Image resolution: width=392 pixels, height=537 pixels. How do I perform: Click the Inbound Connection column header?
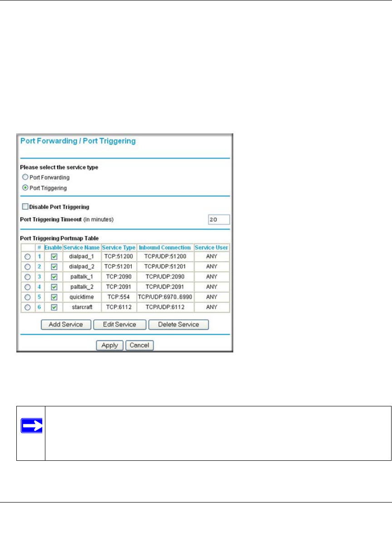[165, 247]
